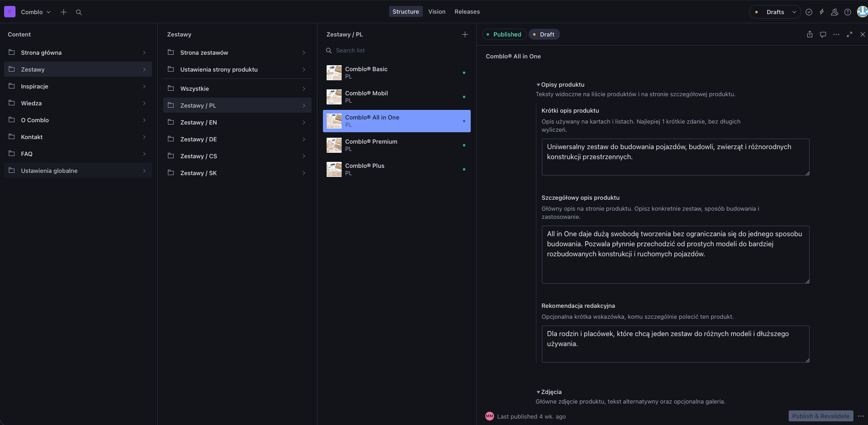Collapse the Opisy produktu section
868x425 pixels.
560,84
